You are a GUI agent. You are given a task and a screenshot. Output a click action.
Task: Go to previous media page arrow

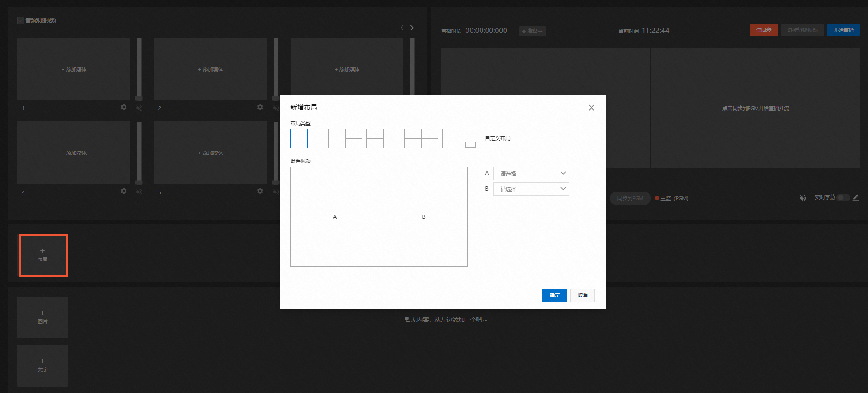(x=402, y=28)
